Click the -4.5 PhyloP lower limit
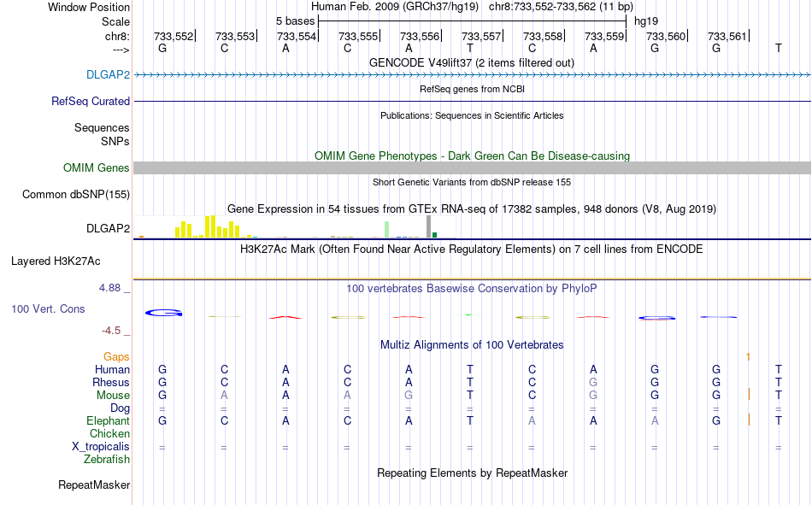This screenshot has width=812, height=505. [x=111, y=331]
